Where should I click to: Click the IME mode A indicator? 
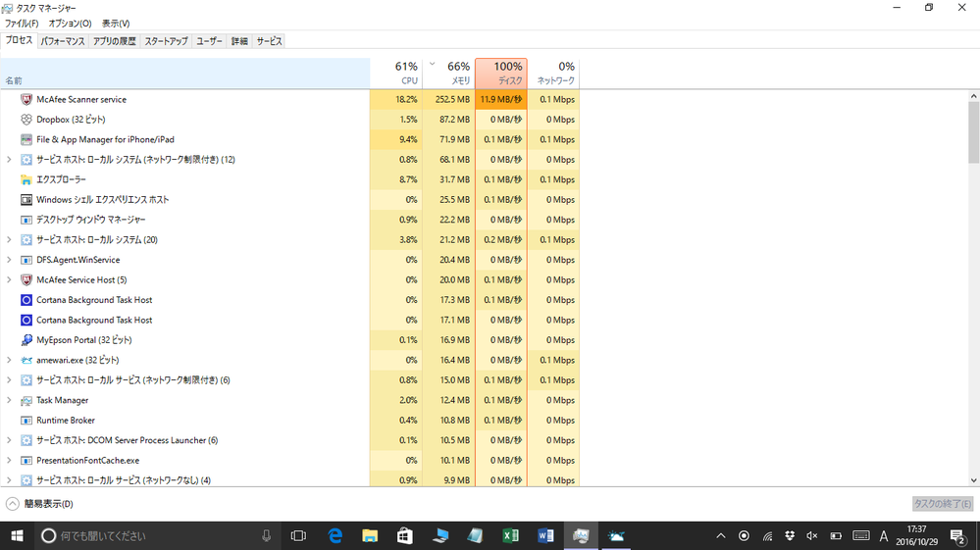click(x=884, y=535)
